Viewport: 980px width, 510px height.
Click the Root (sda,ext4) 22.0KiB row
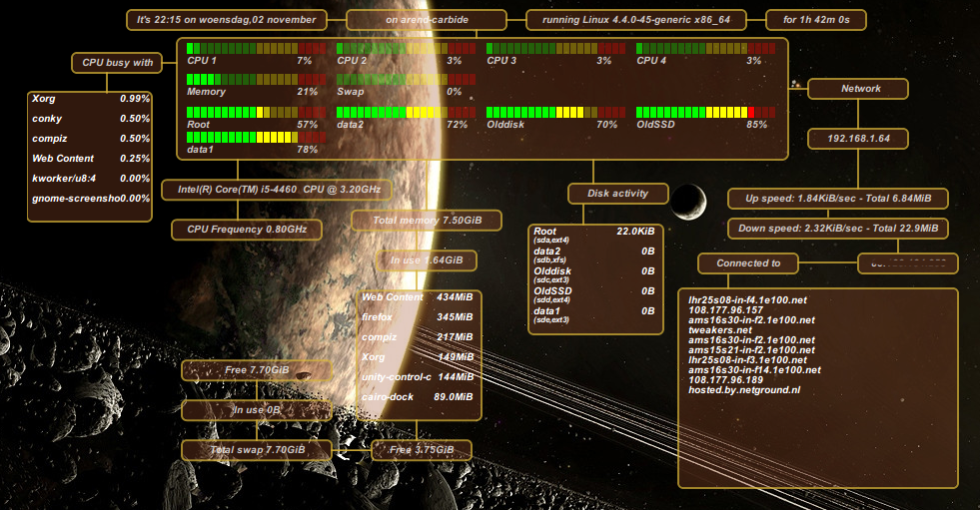coord(594,235)
